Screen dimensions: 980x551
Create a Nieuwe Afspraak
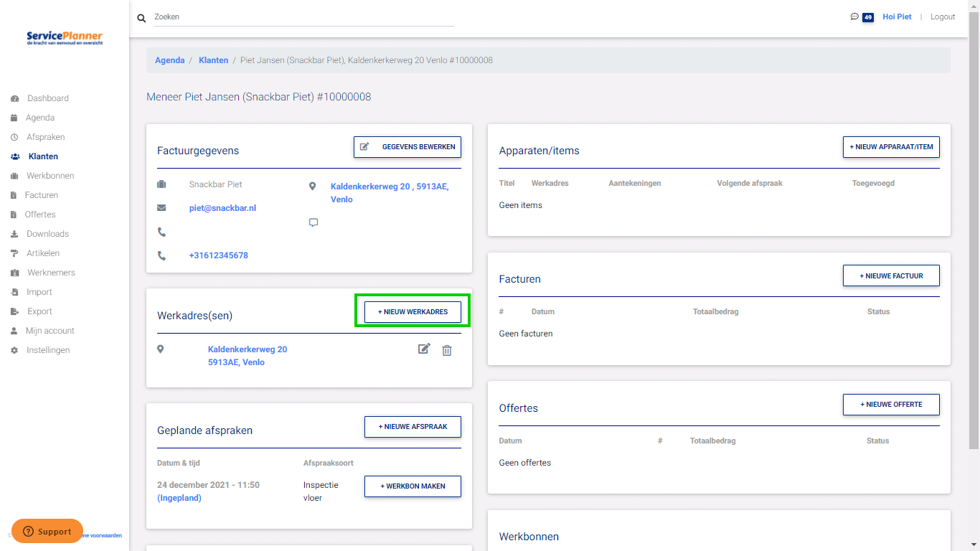coord(413,427)
